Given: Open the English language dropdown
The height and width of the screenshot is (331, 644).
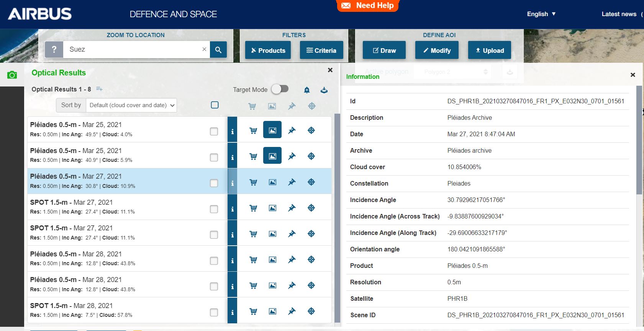Looking at the screenshot, I should (x=541, y=14).
